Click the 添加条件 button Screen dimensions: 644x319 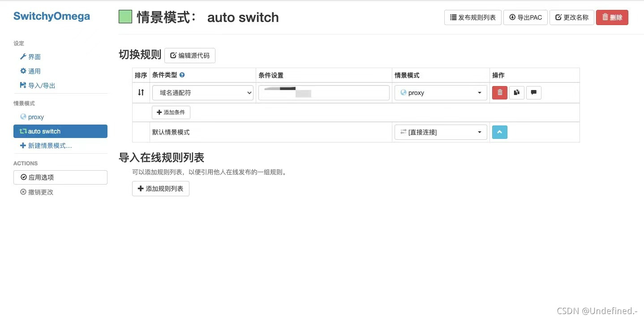point(171,112)
